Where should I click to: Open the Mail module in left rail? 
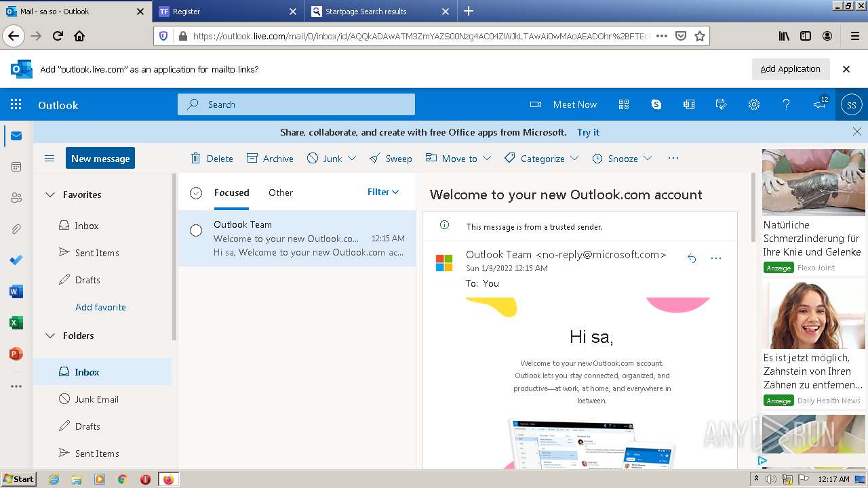pos(16,136)
